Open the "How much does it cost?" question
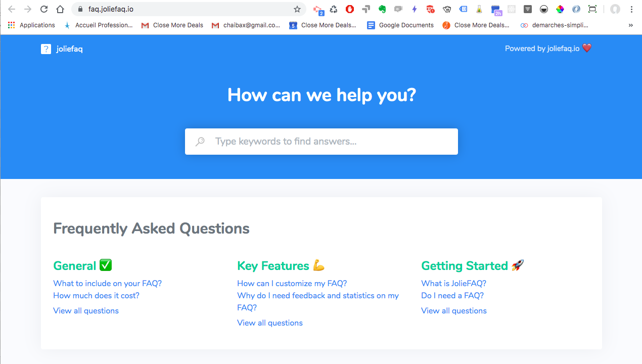This screenshot has width=642, height=364. point(96,295)
